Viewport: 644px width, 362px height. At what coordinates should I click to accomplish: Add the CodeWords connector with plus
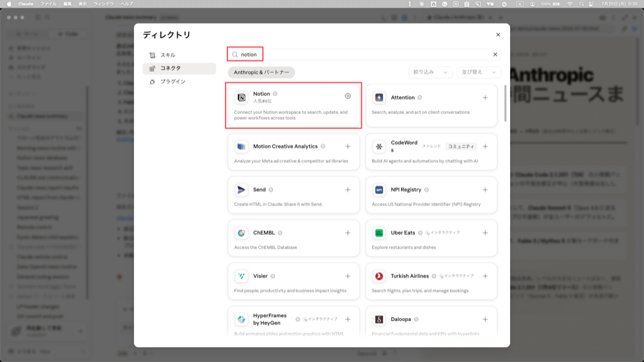click(485, 147)
